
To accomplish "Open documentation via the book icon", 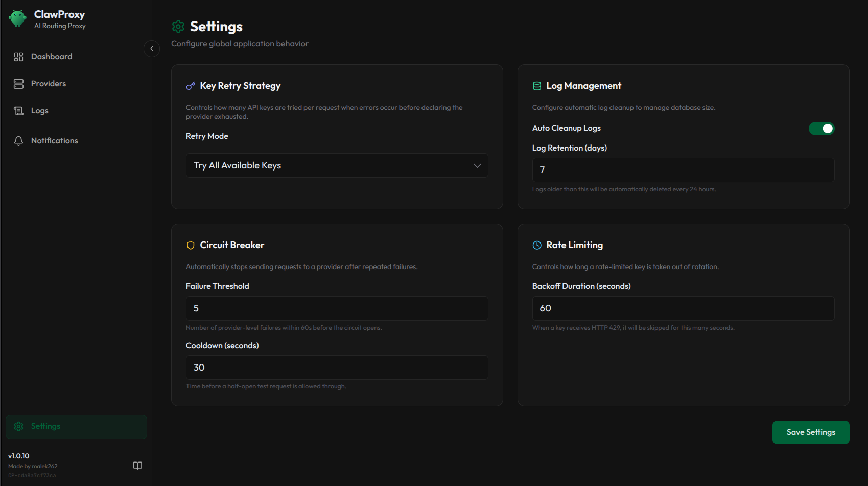I will click(137, 466).
